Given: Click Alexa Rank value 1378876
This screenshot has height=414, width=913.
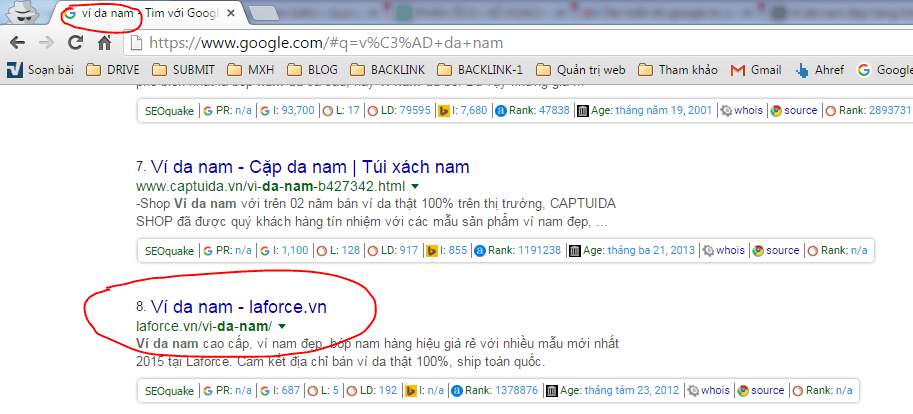Looking at the screenshot, I should click(x=514, y=390).
